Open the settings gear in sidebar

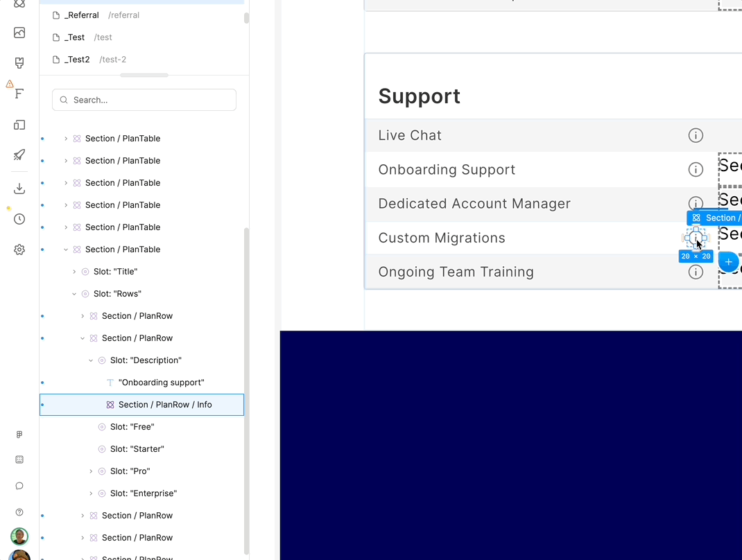(19, 250)
